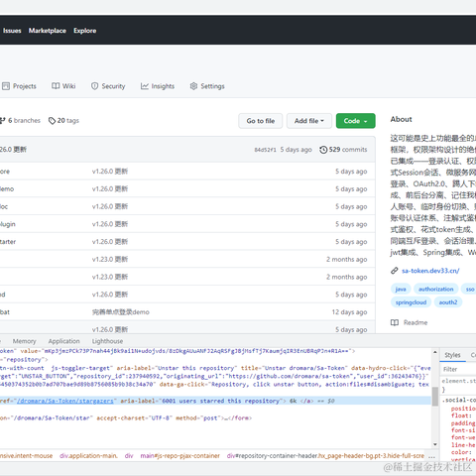Switch to DevTools Lighthouse tab
Image resolution: width=476 pixels, height=476 pixels.
[x=107, y=341]
